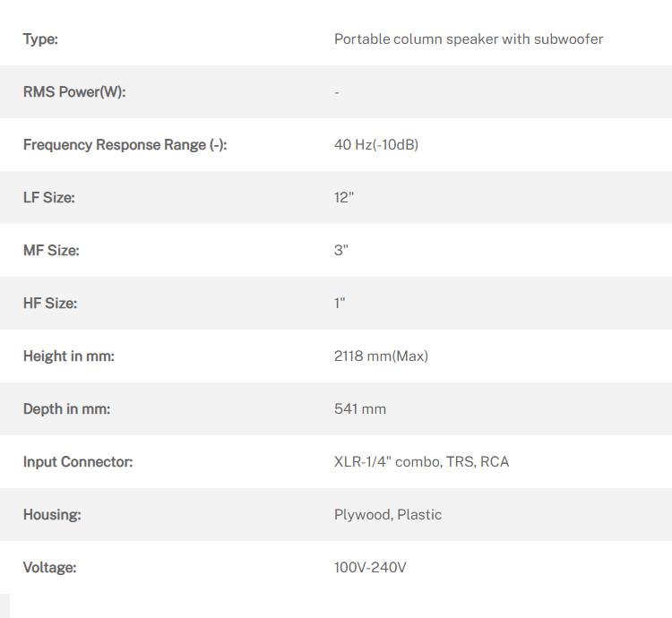Click the "Housing:" label

click(52, 515)
